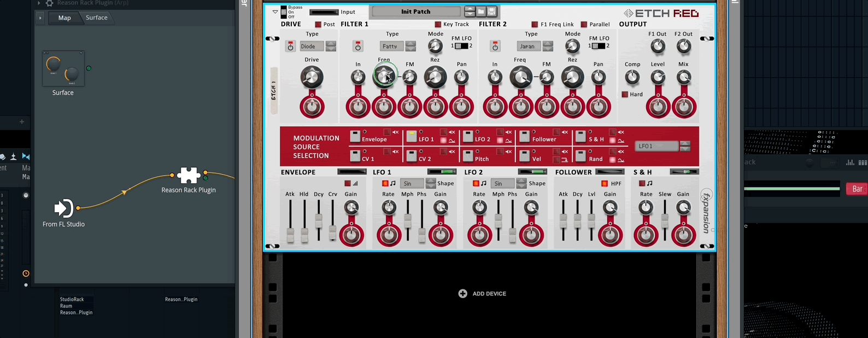
Task: Click the red Bar button in FL Studio
Action: click(857, 189)
